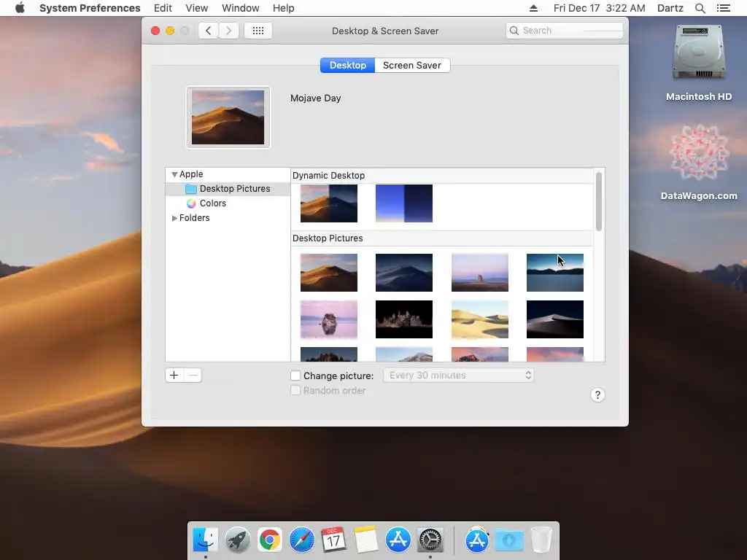747x560 pixels.
Task: Click the minus remove folder button
Action: pyautogui.click(x=193, y=376)
